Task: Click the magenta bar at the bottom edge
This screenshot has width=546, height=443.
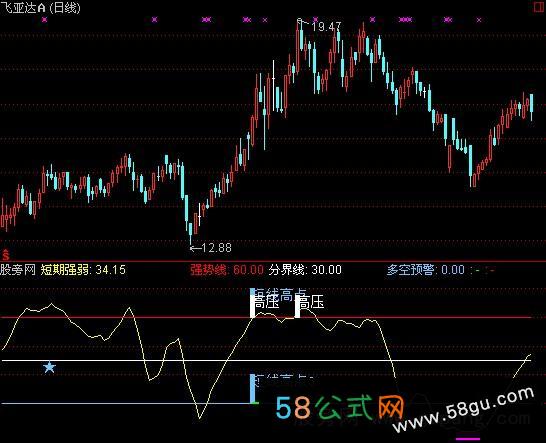Action: (x=468, y=439)
